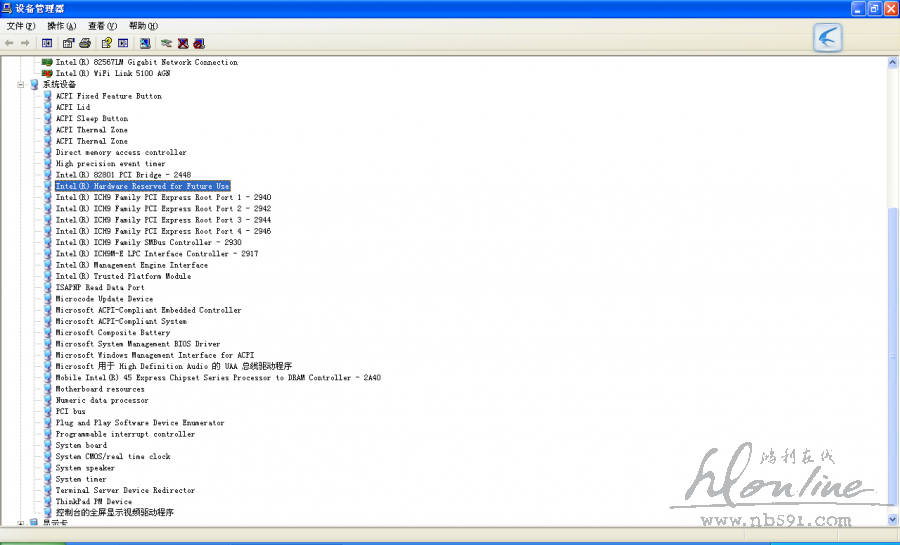Select 'ICH9 Family SMBus Controller - 2930'

click(x=149, y=242)
